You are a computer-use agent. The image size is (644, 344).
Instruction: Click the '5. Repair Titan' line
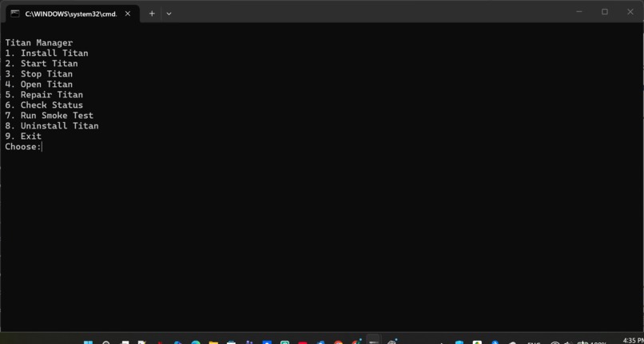coord(44,95)
